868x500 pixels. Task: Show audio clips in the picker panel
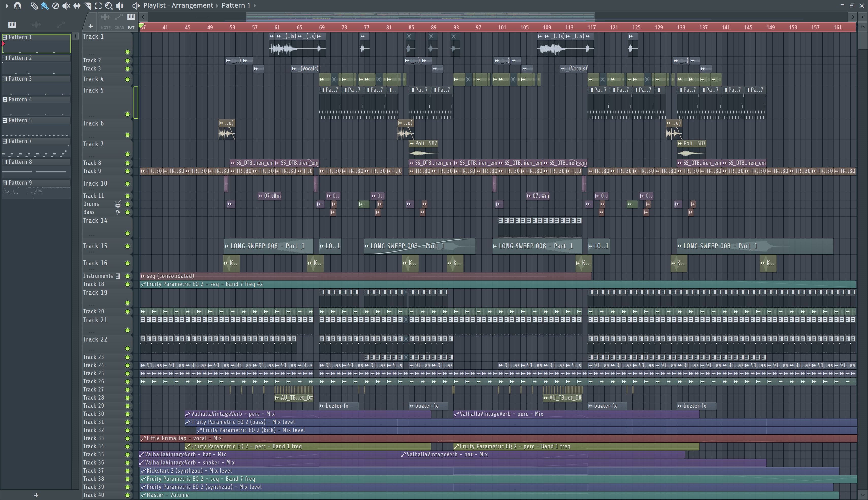click(36, 24)
